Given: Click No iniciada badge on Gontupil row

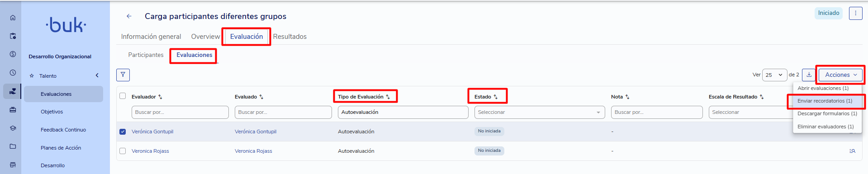Looking at the screenshot, I should point(489,131).
